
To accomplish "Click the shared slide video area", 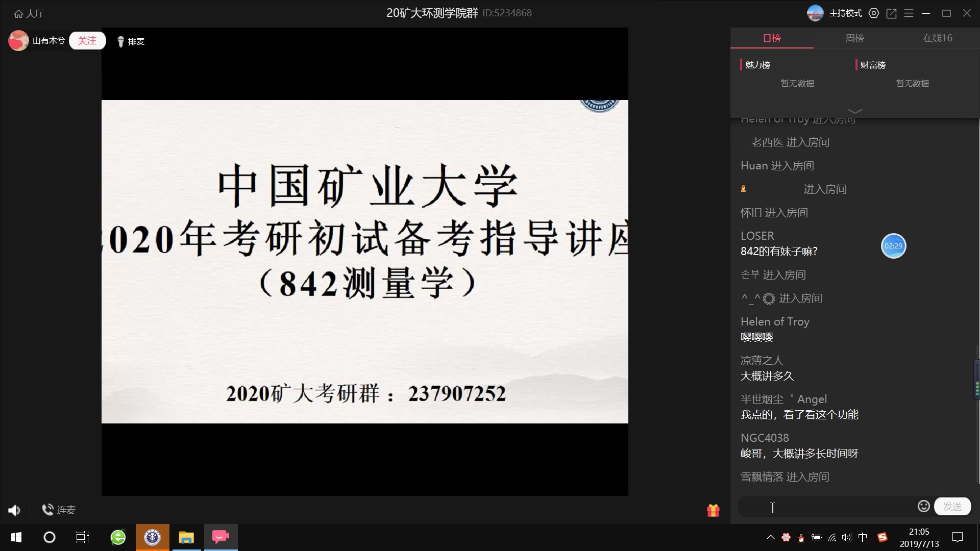I will tap(364, 261).
